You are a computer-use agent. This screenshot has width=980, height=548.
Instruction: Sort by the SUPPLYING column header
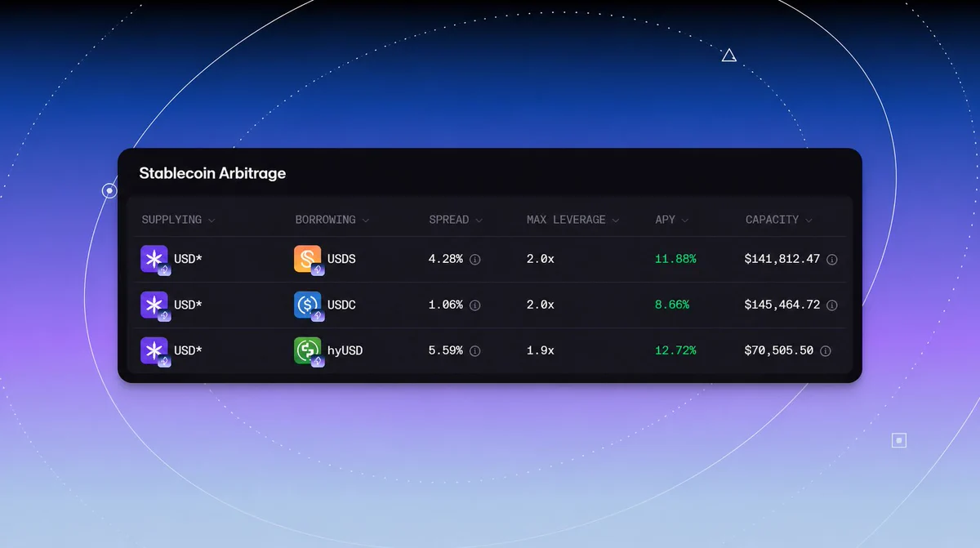coord(178,220)
